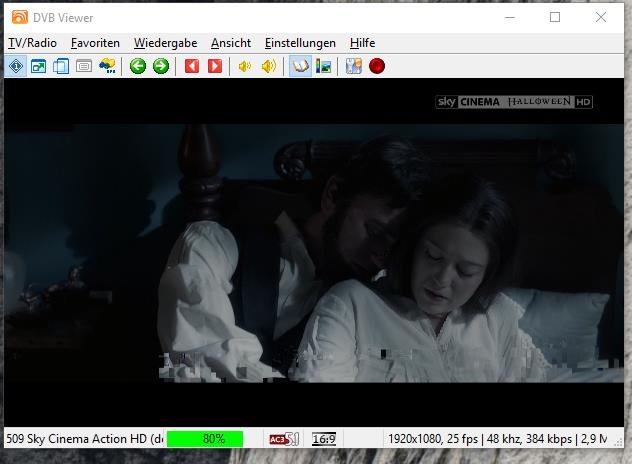Click the red right arrow button
This screenshot has height=464, width=632.
(214, 67)
